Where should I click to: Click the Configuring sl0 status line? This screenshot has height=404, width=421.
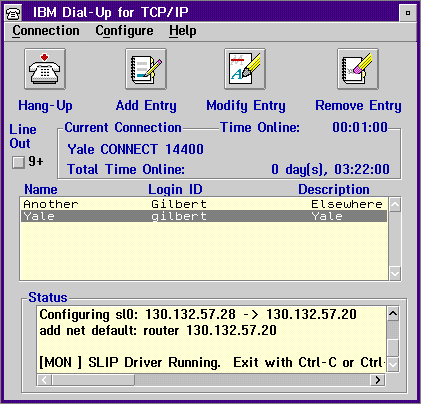pyautogui.click(x=198, y=314)
